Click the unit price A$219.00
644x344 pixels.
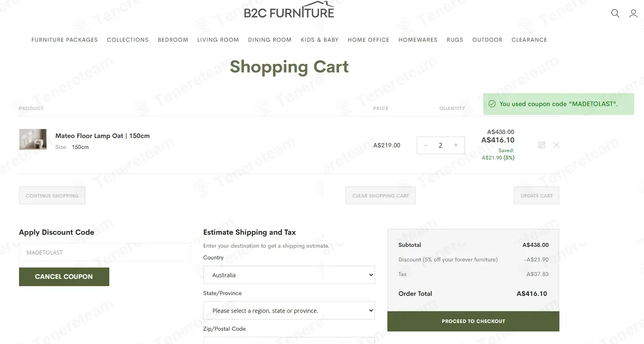pos(387,145)
